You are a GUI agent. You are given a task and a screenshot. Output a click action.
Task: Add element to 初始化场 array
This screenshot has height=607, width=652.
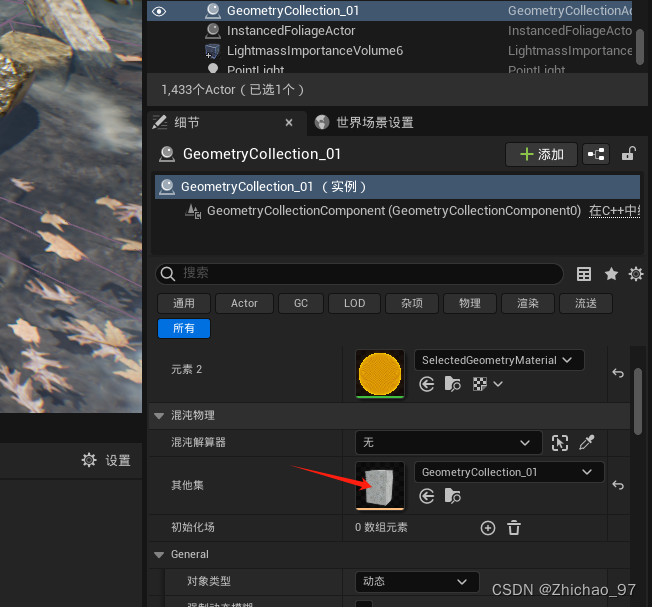[488, 528]
